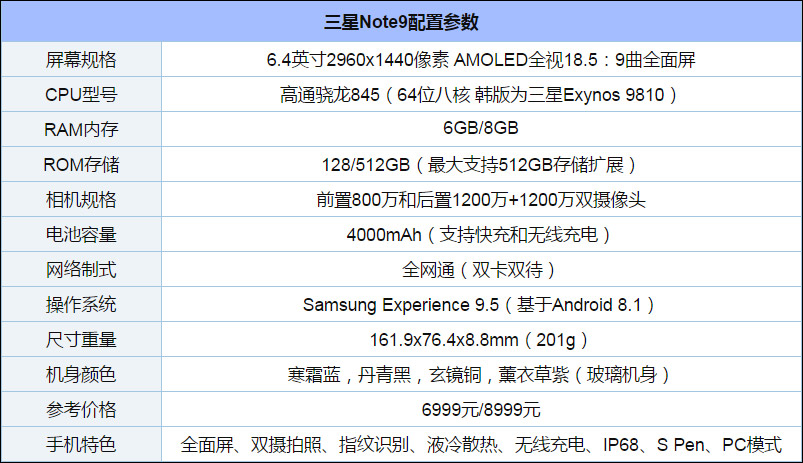The height and width of the screenshot is (463, 803).
Task: Click the 寒霜蓝，丹青黑 colors value
Action: pyautogui.click(x=481, y=374)
